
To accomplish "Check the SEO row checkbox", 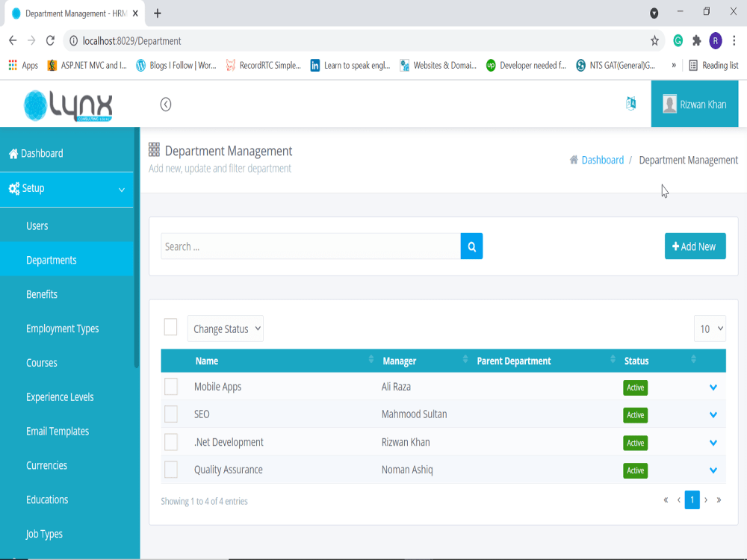I will [171, 414].
